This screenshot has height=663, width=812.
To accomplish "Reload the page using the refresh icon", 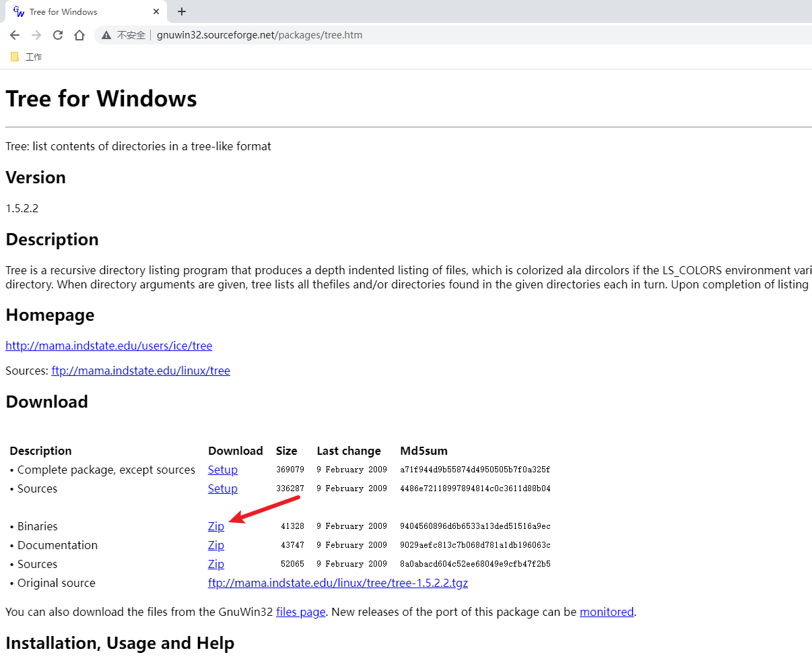I will 59,34.
